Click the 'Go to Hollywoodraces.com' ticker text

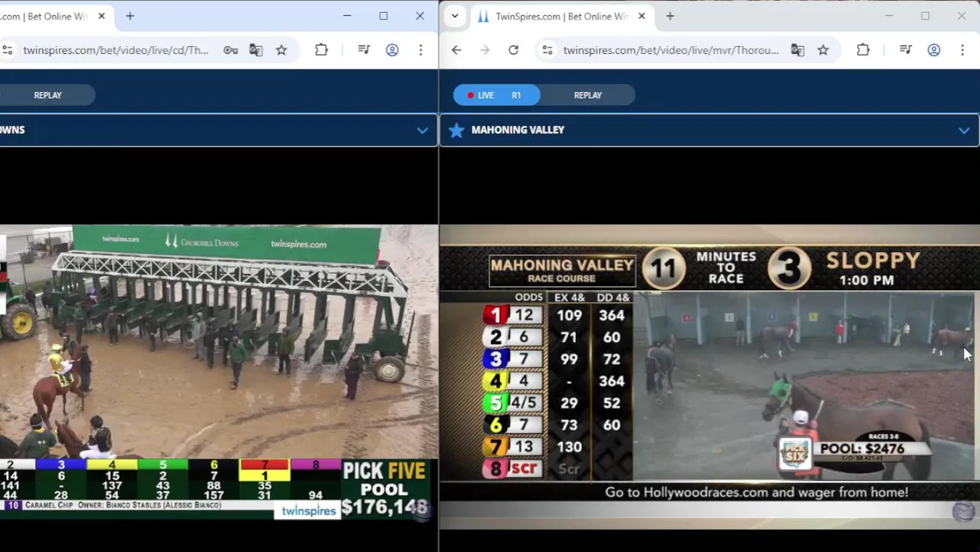tap(756, 492)
